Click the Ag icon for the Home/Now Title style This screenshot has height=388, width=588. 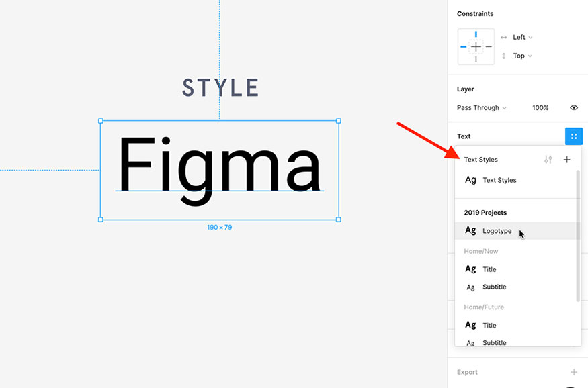[470, 269]
